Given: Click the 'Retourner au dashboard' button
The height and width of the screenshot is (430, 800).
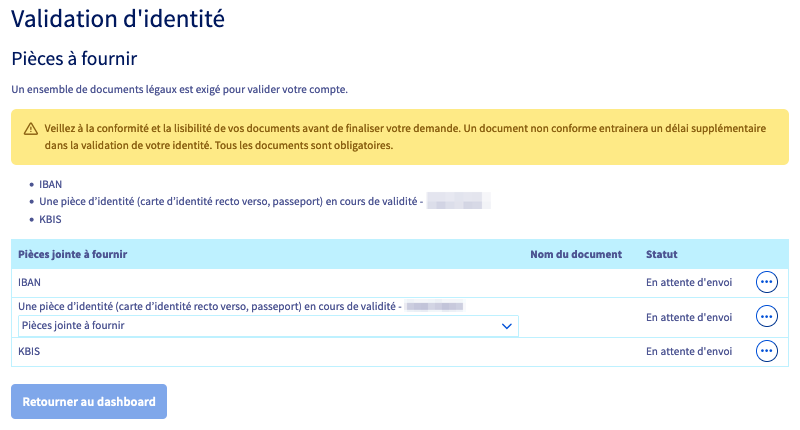Looking at the screenshot, I should pos(89,402).
